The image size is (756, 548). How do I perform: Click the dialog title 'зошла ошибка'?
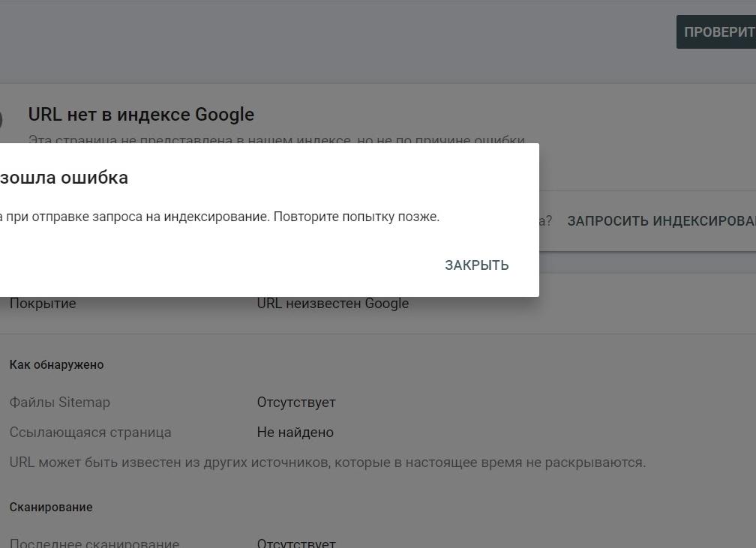coord(64,178)
